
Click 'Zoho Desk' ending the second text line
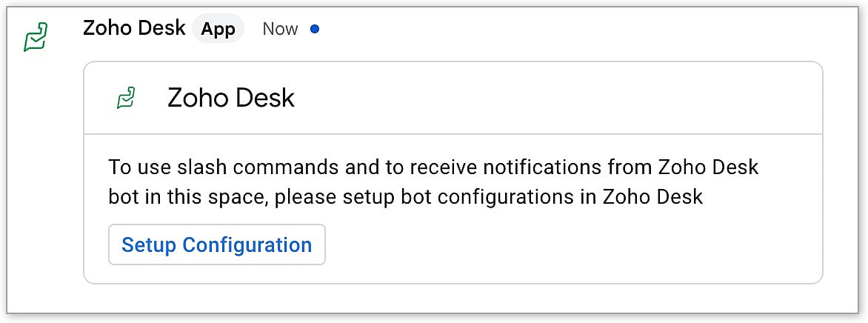[x=652, y=197]
